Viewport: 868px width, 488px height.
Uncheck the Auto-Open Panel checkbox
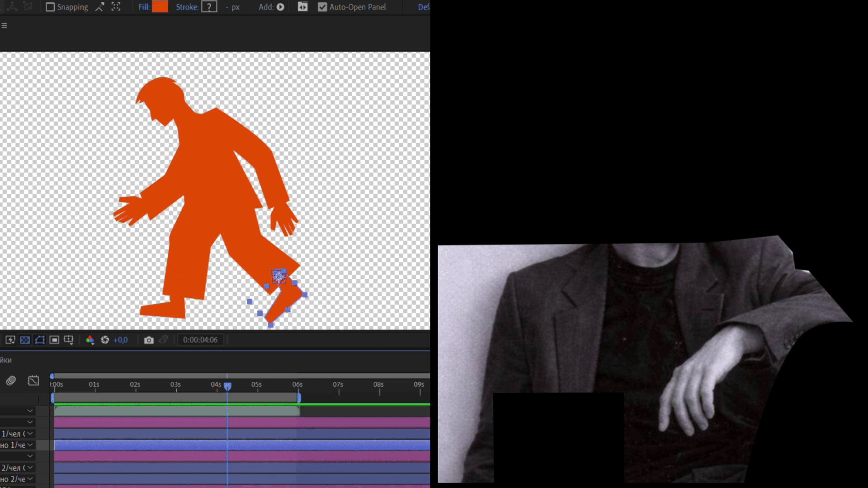click(322, 7)
